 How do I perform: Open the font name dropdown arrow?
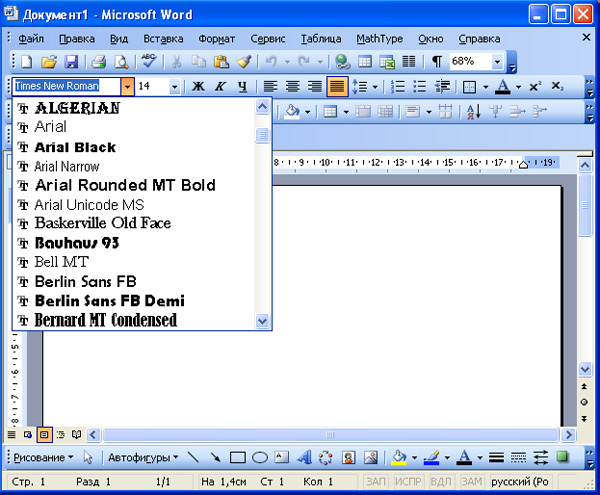(x=127, y=87)
